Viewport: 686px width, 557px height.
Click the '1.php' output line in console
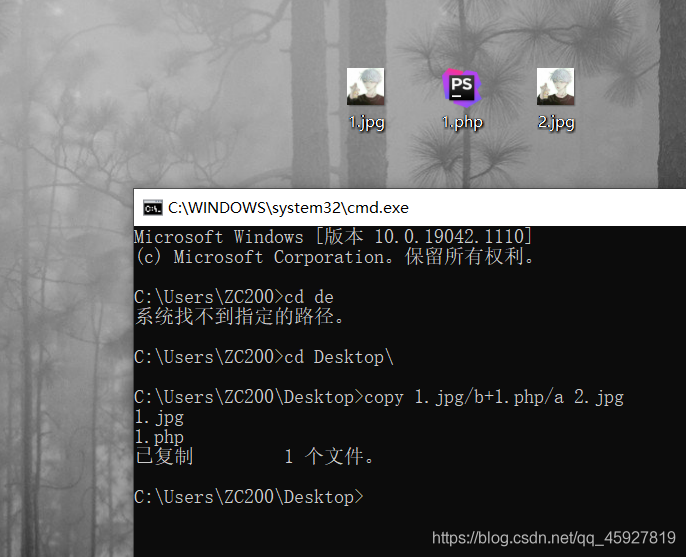[159, 437]
